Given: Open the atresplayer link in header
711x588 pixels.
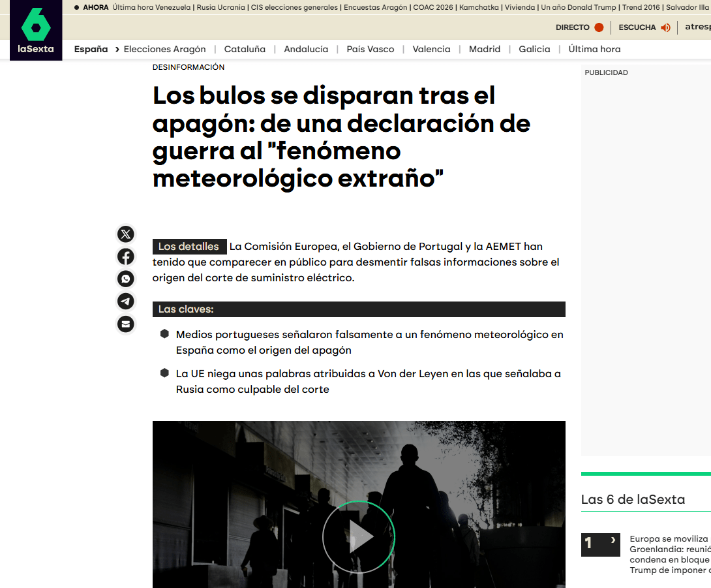Looking at the screenshot, I should (698, 27).
